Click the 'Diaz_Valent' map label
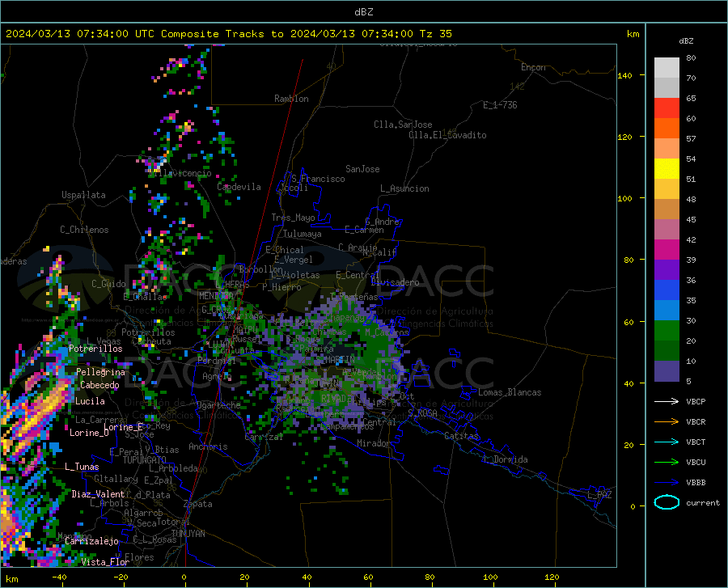Image resolution: width=728 pixels, height=588 pixels. point(98,494)
